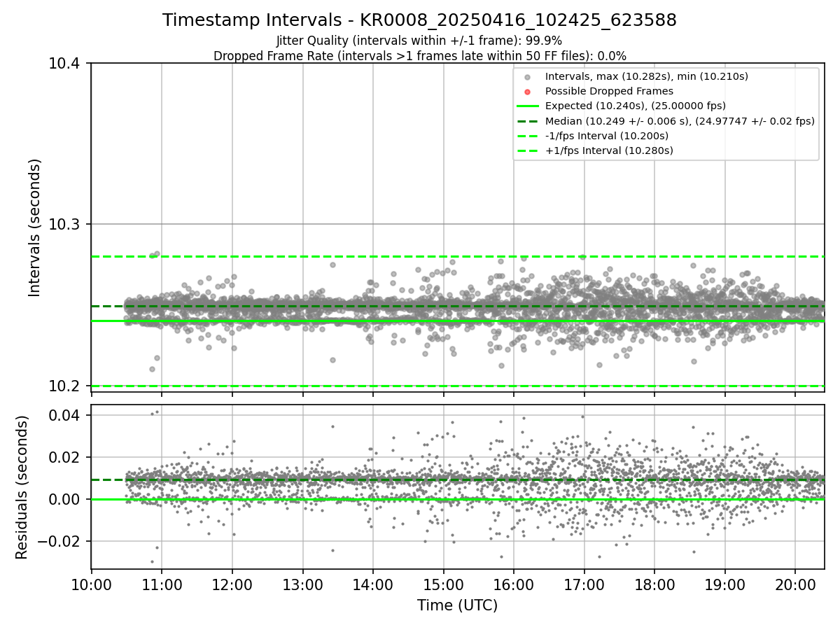Select the 'Jitter Quality' subtitle line
The height and width of the screenshot is (630, 840).
click(x=419, y=41)
